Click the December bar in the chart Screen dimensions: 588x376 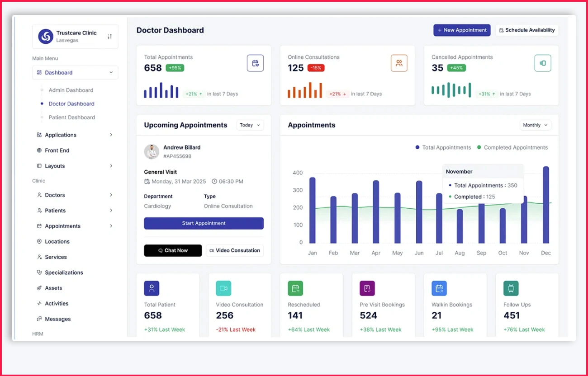pyautogui.click(x=545, y=206)
